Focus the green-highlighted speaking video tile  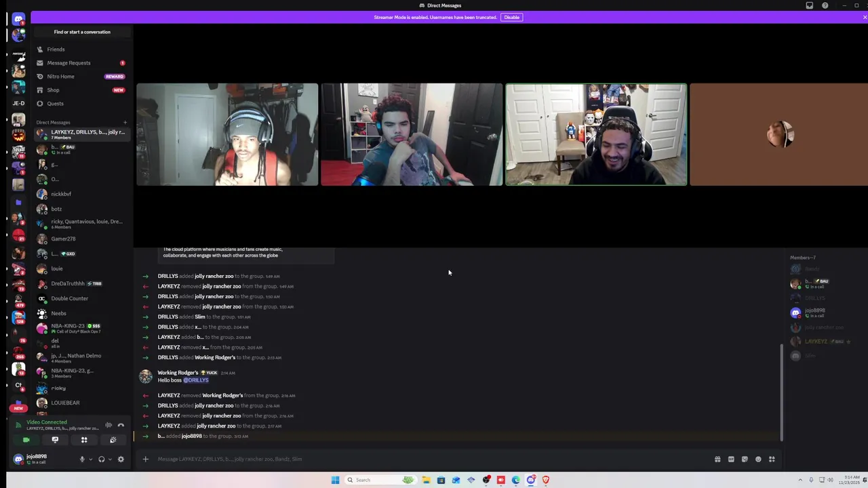click(x=596, y=134)
